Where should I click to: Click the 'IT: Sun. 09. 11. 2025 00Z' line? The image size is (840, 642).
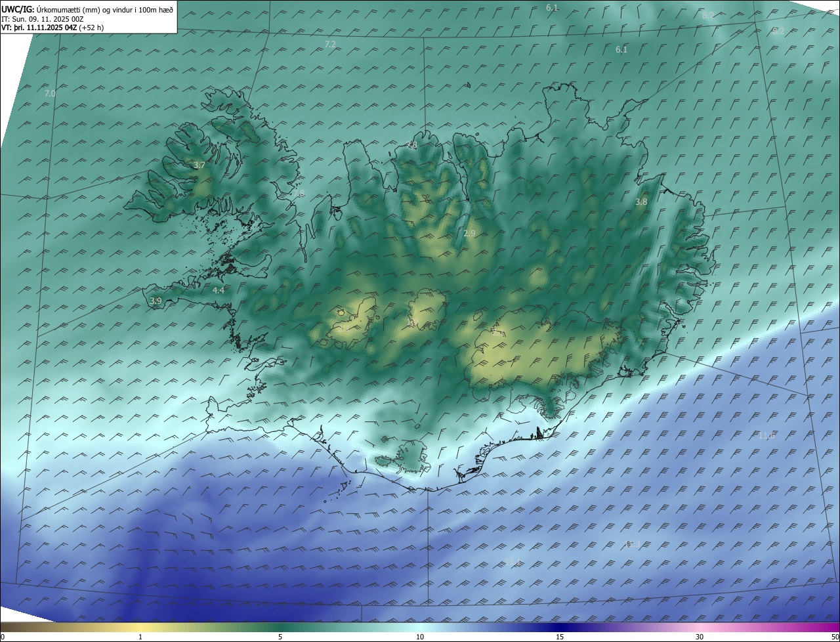tap(43, 19)
